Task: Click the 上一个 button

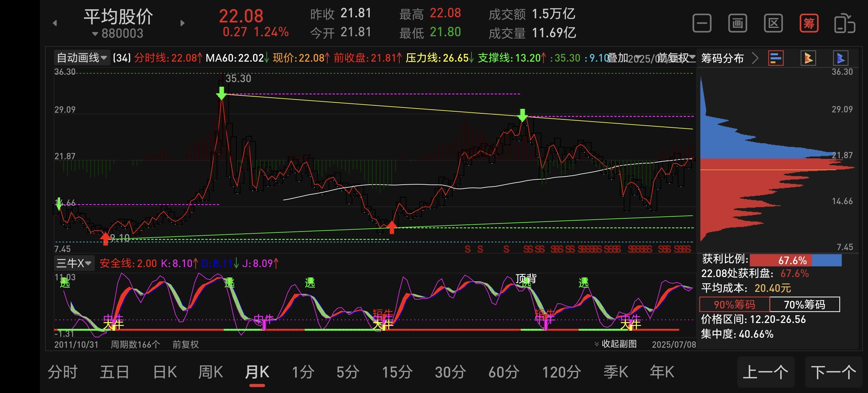Action: 765,372
